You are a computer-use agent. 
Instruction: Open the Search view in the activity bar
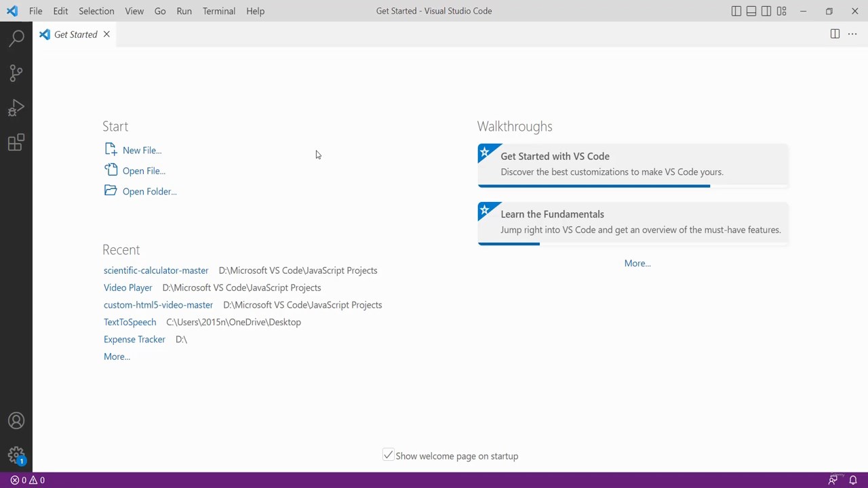16,38
